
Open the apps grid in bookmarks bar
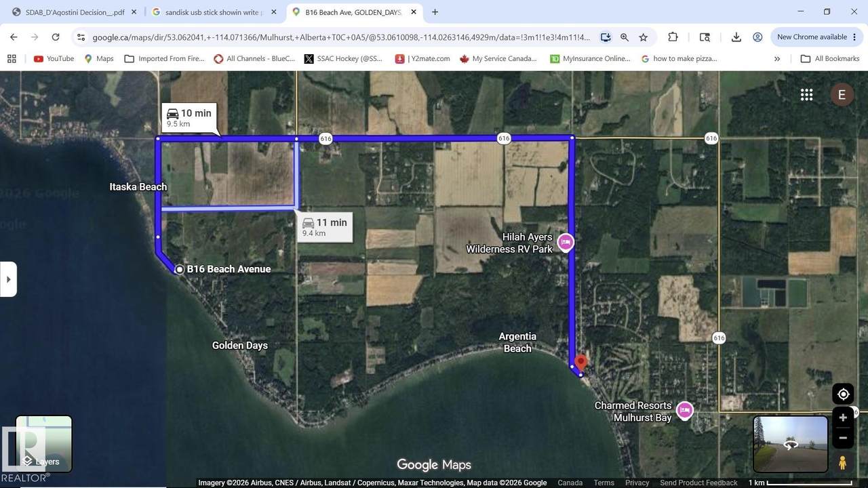[x=12, y=59]
